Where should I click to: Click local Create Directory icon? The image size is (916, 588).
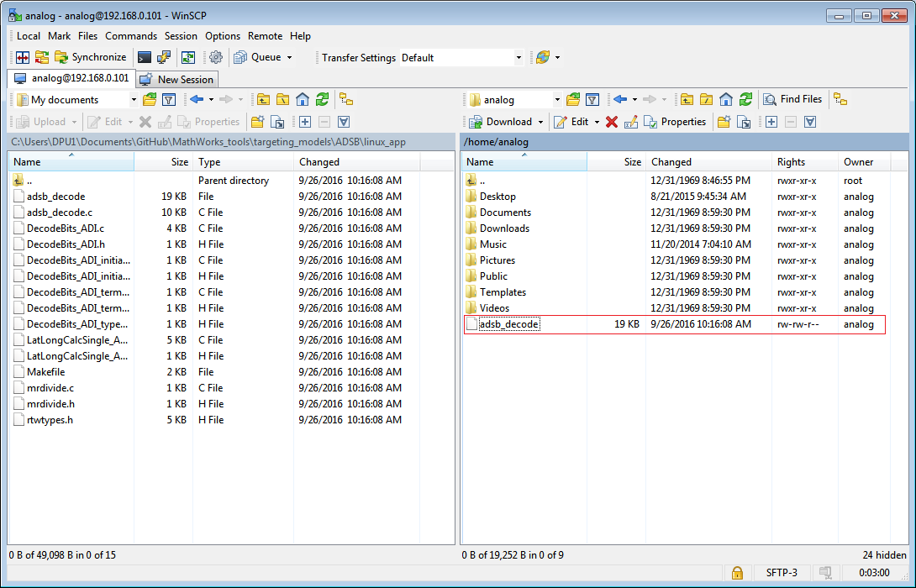pyautogui.click(x=258, y=122)
